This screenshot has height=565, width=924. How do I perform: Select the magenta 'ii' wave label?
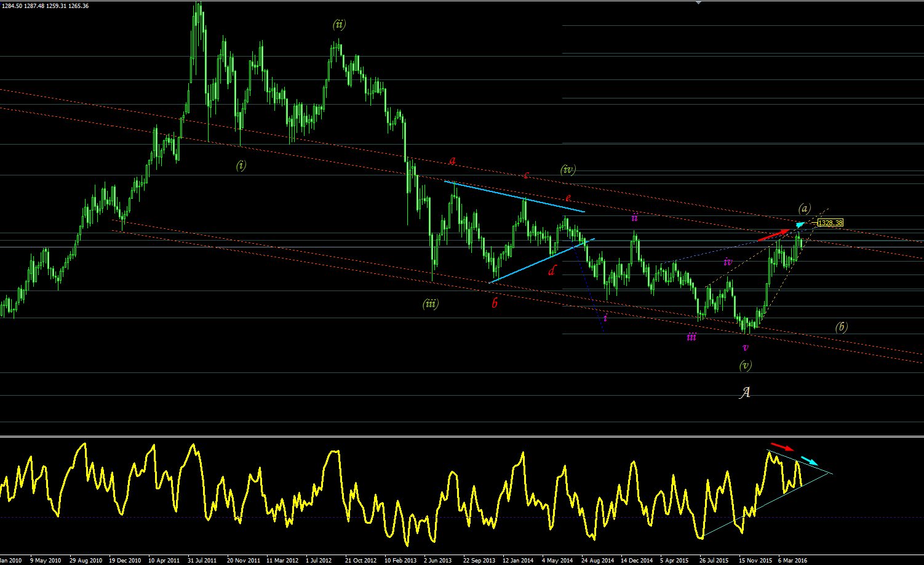click(x=634, y=217)
